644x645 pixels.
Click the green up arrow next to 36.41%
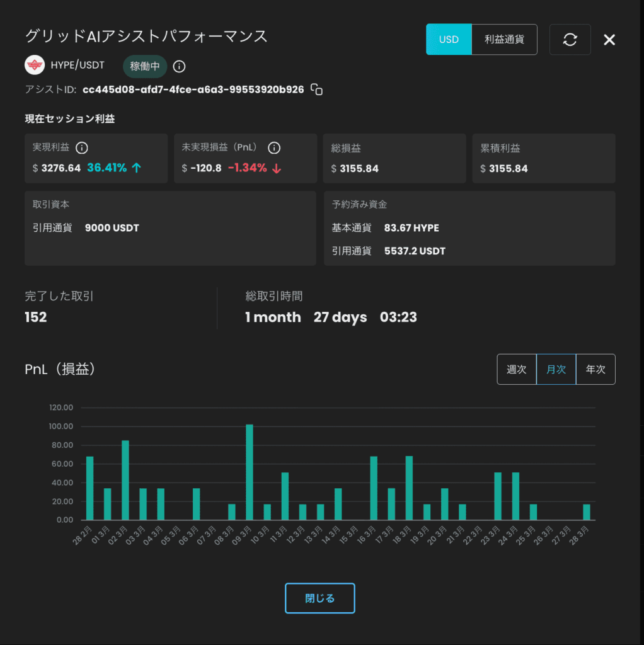pyautogui.click(x=137, y=168)
